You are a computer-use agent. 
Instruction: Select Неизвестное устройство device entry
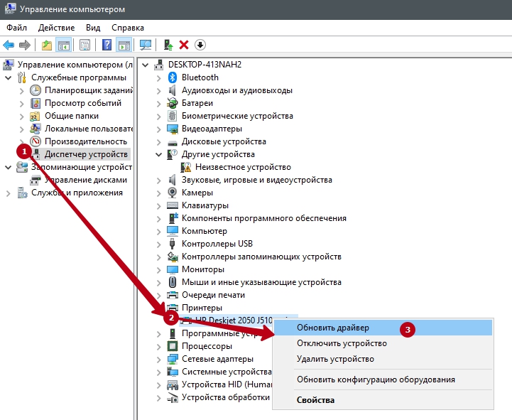[238, 167]
